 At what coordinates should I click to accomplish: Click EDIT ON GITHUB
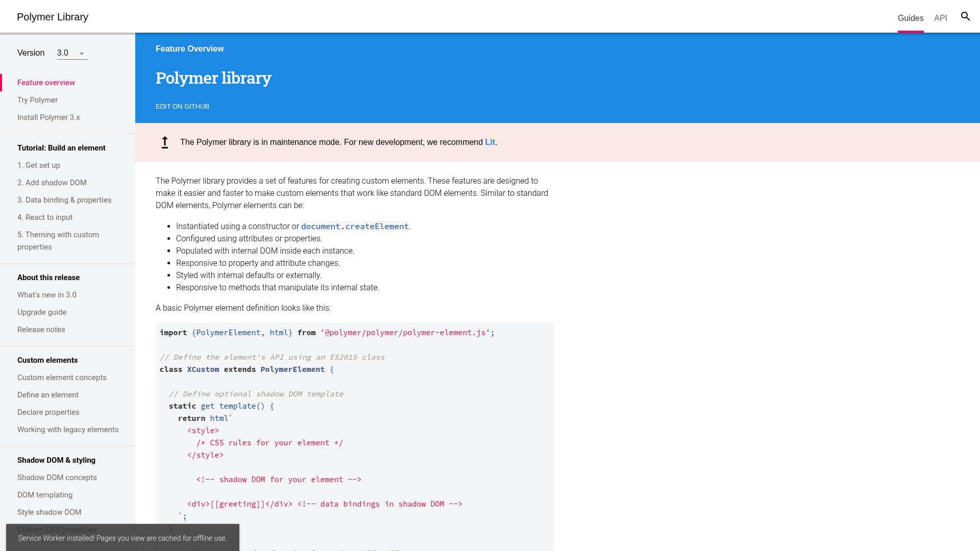point(182,106)
